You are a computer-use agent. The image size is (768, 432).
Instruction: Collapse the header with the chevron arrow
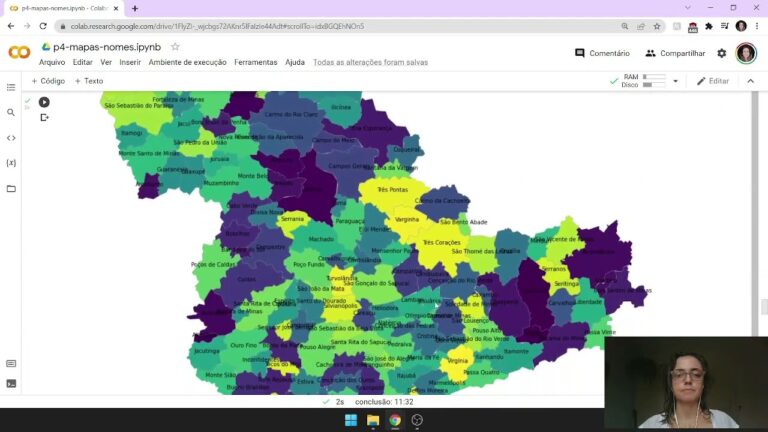[750, 81]
